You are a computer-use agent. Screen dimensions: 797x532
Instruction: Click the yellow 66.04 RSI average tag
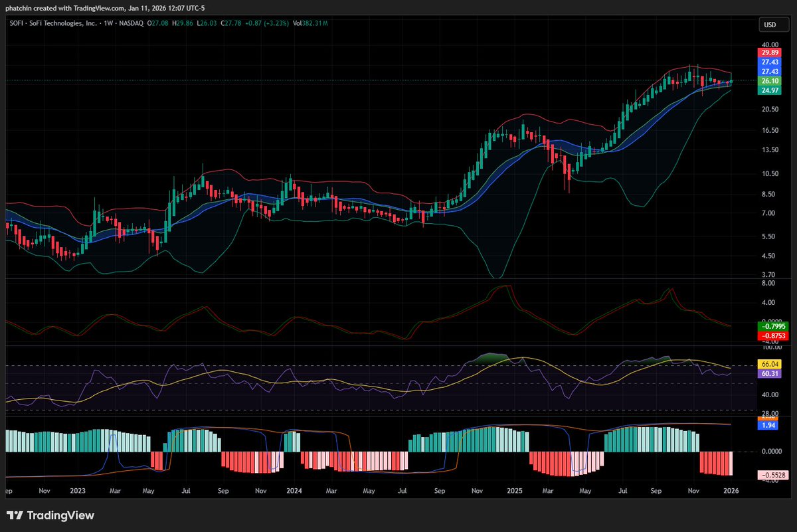click(770, 365)
